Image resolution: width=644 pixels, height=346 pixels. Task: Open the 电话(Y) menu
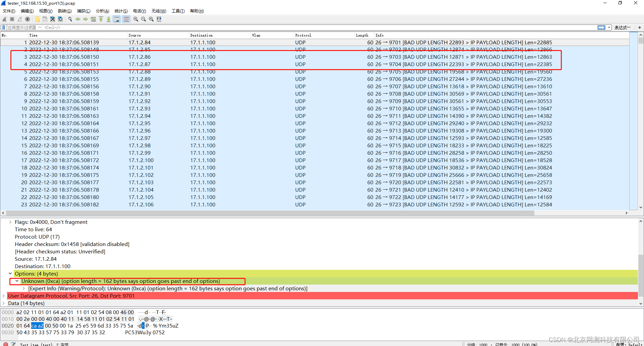tap(140, 11)
